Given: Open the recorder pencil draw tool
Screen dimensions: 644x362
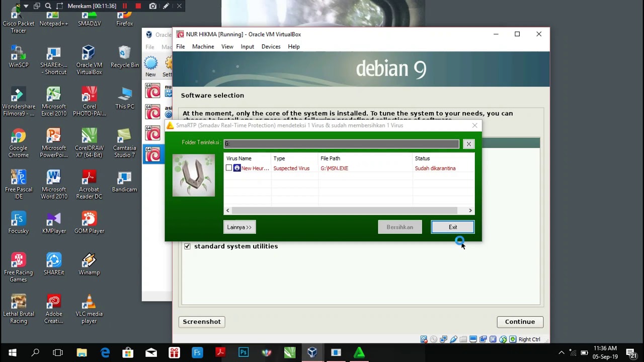Looking at the screenshot, I should (x=166, y=6).
